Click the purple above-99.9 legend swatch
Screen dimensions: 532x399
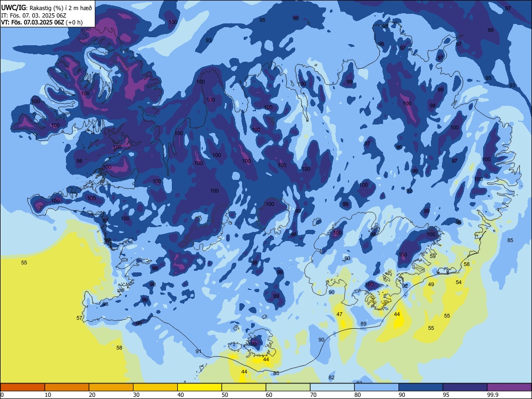click(x=509, y=387)
